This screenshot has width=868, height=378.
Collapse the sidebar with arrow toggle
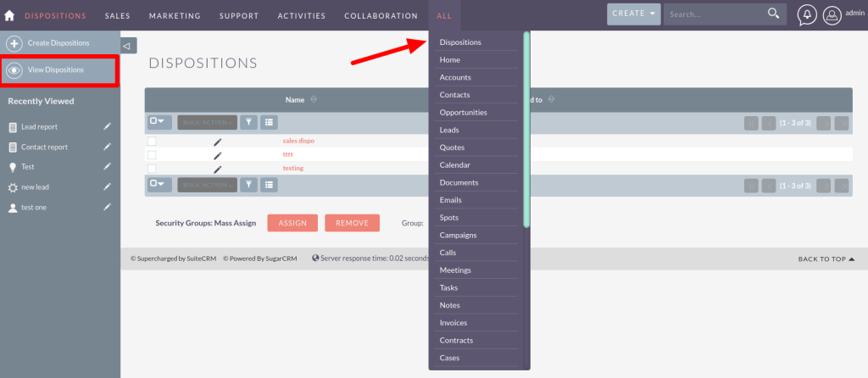point(126,46)
